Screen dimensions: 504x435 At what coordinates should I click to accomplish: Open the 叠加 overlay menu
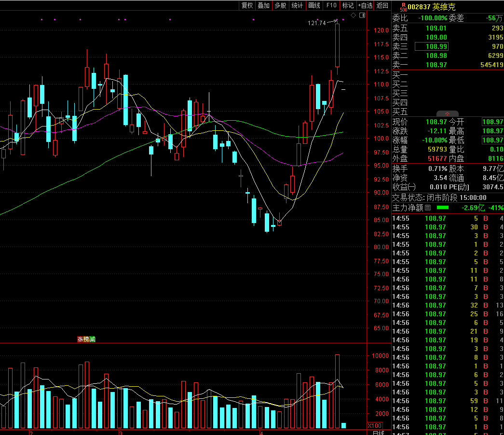pos(263,5)
